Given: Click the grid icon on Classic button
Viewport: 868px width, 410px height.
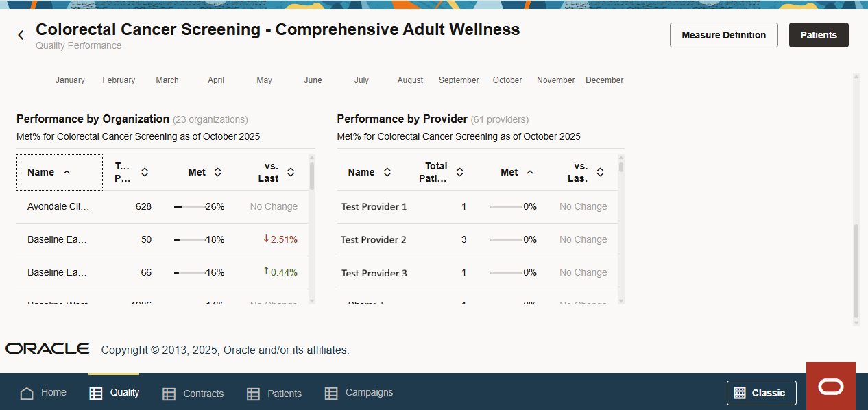Looking at the screenshot, I should point(739,393).
